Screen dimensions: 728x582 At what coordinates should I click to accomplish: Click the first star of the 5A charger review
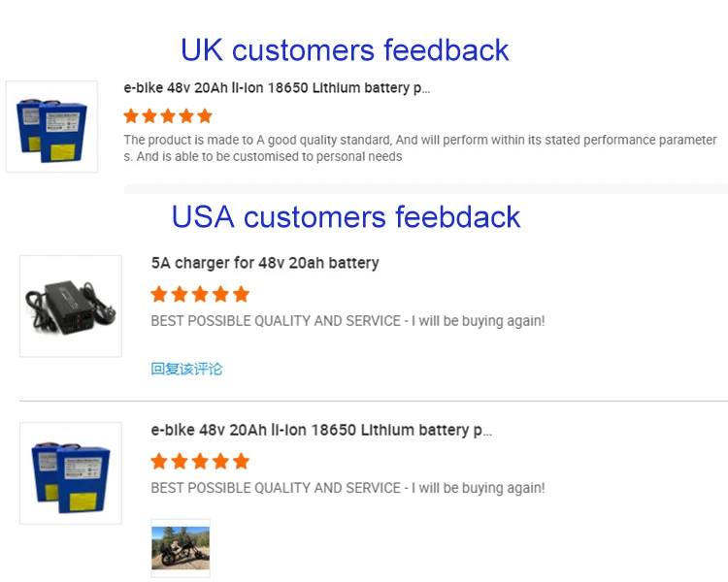click(x=159, y=294)
